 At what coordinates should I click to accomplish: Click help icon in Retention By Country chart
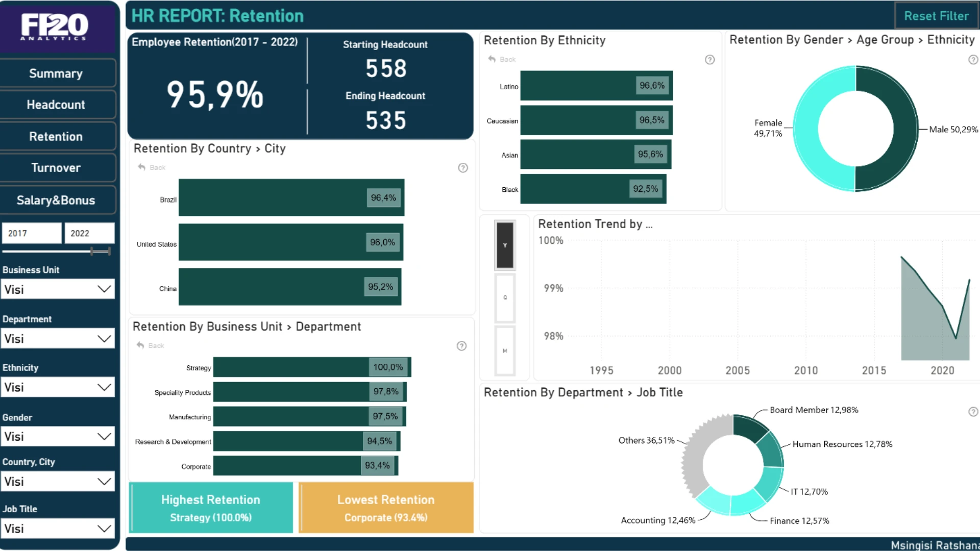pyautogui.click(x=462, y=168)
